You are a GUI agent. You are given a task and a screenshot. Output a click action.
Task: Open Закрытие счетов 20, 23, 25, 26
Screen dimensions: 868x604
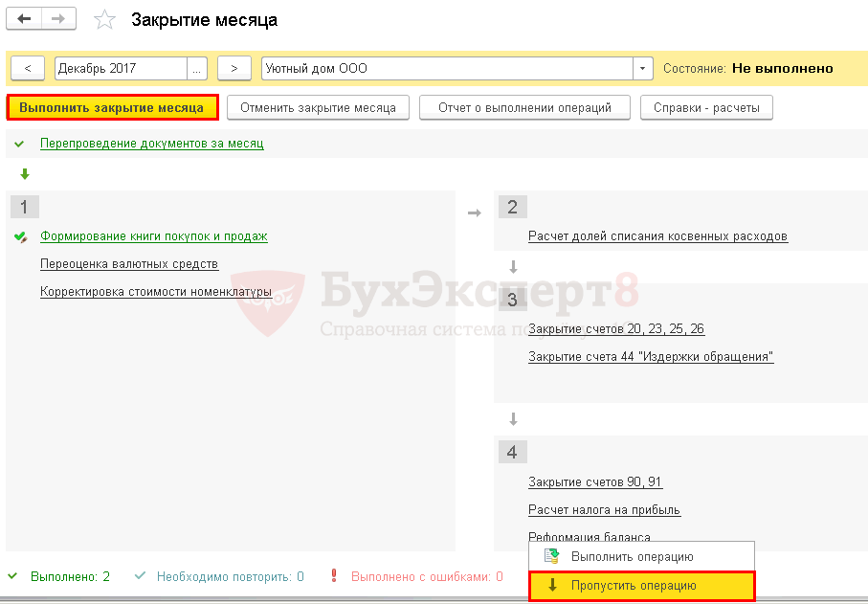616,329
